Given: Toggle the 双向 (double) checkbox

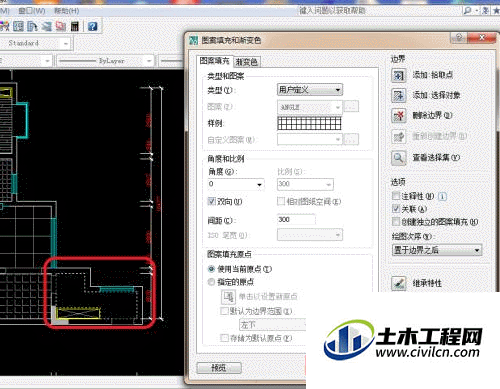Looking at the screenshot, I should click(x=211, y=201).
